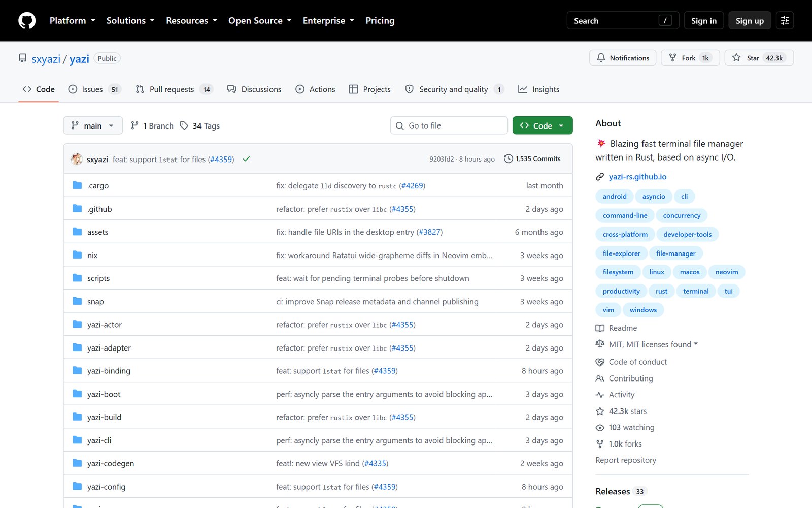The height and width of the screenshot is (508, 812).
Task: Click the fork icon next to 1.0k forks
Action: (600, 444)
